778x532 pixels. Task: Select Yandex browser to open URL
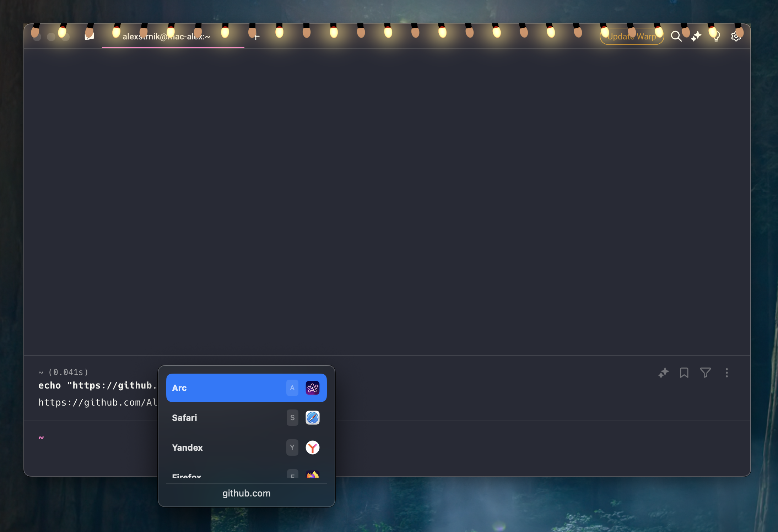click(x=245, y=447)
